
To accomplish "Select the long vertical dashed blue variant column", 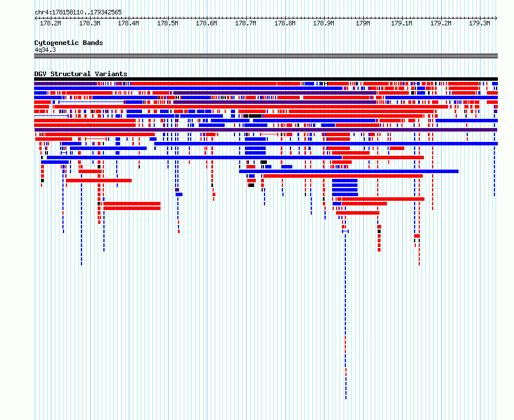I will (345, 316).
